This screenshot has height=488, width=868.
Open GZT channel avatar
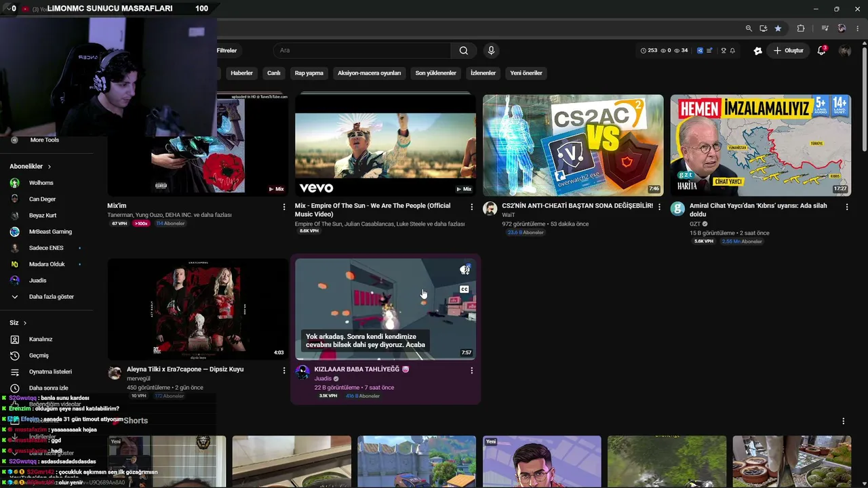pyautogui.click(x=677, y=209)
